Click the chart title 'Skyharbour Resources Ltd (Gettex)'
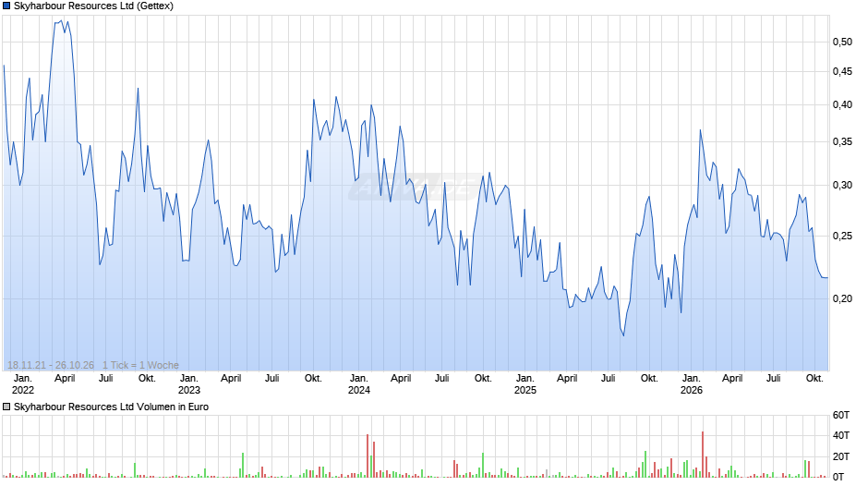 93,6
